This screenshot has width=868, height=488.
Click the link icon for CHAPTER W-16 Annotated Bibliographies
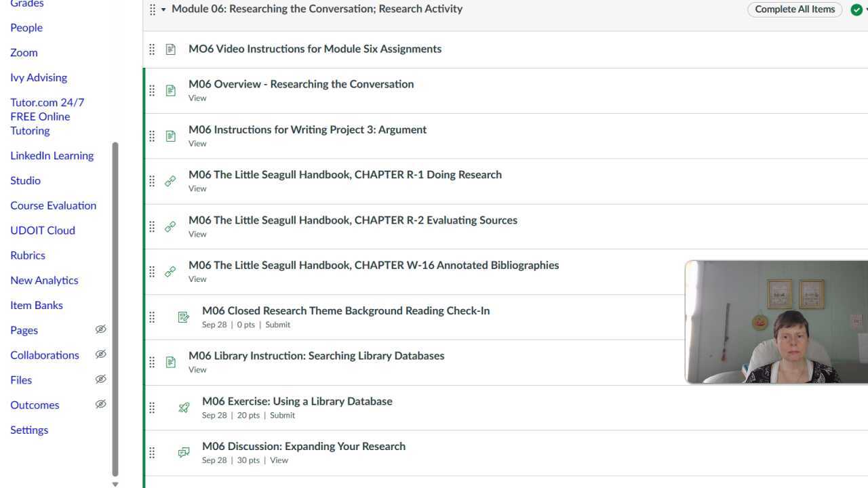(x=170, y=271)
